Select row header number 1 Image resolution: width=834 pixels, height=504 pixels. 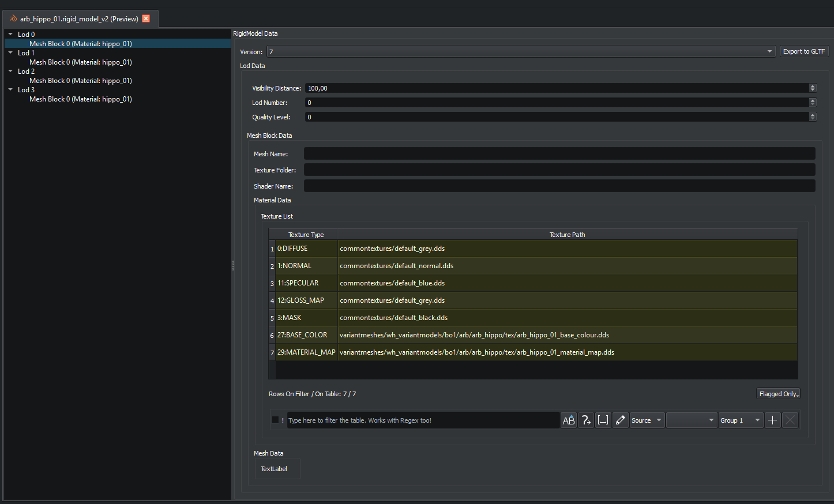(272, 249)
